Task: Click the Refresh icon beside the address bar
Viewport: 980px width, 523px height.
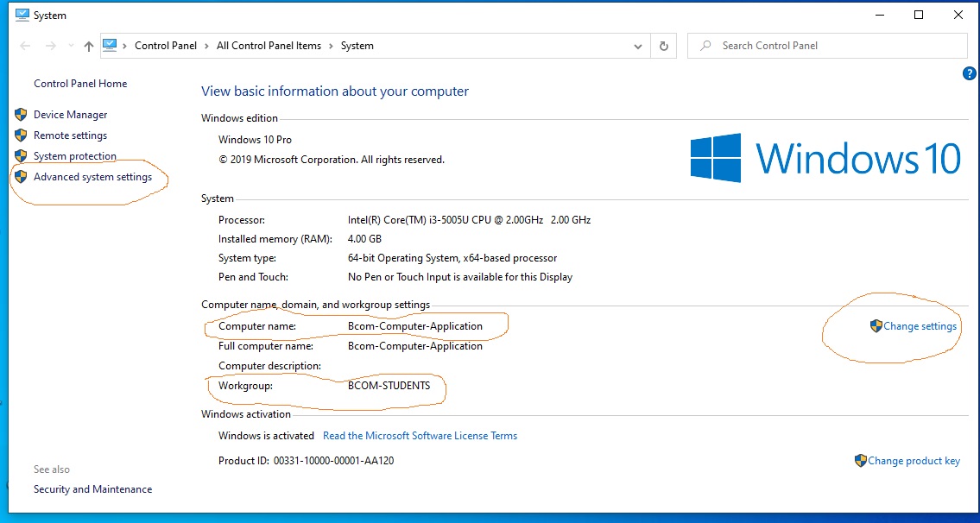Action: coord(663,46)
